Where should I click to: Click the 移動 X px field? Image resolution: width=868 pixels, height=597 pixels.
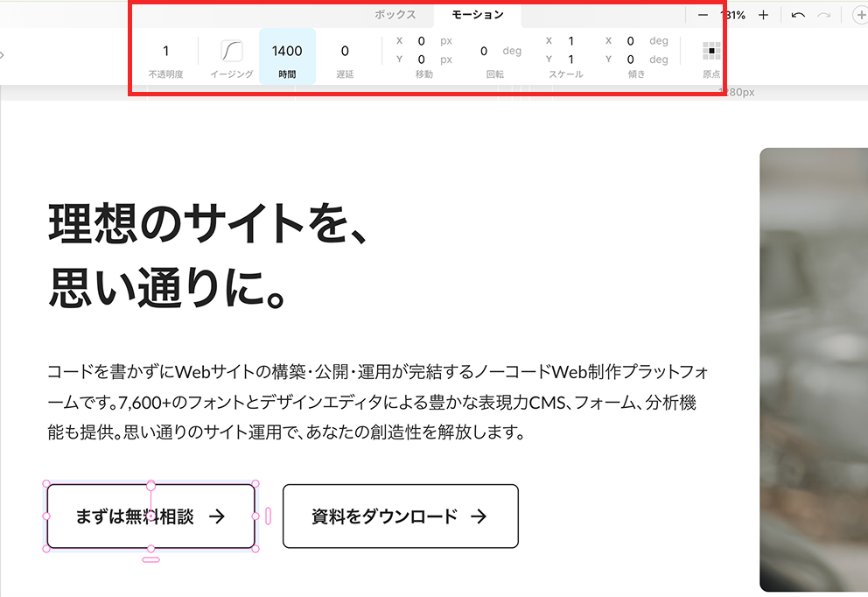421,41
